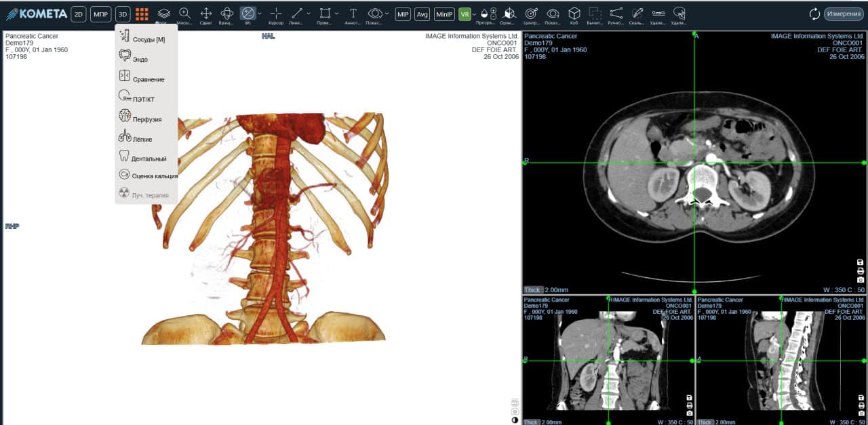The height and width of the screenshot is (425, 868).
Task: Choose Перфузия from the menu
Action: [x=146, y=118]
